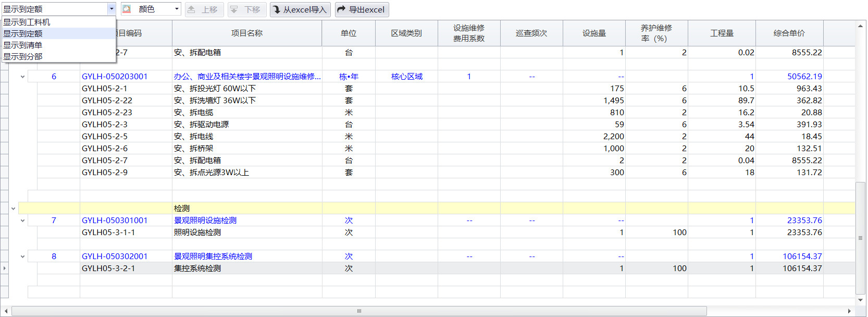Click the 导出excel export arrow icon

tap(341, 9)
